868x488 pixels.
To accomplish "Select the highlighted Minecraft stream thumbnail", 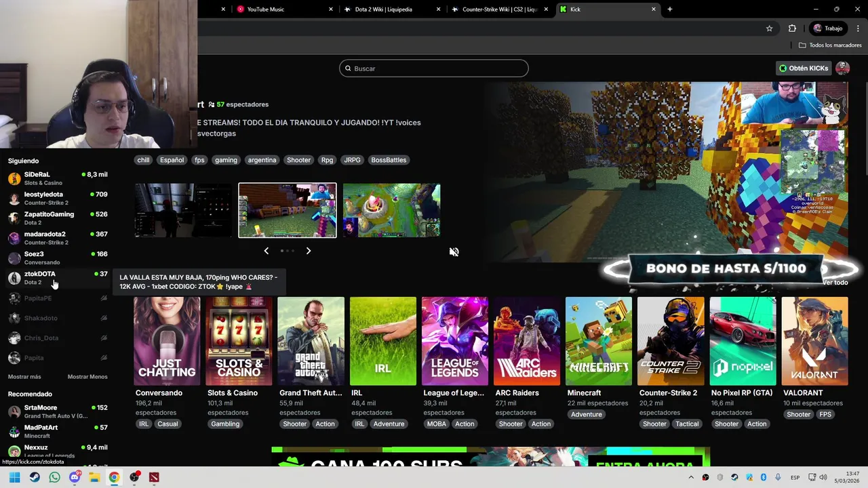I will (x=288, y=210).
